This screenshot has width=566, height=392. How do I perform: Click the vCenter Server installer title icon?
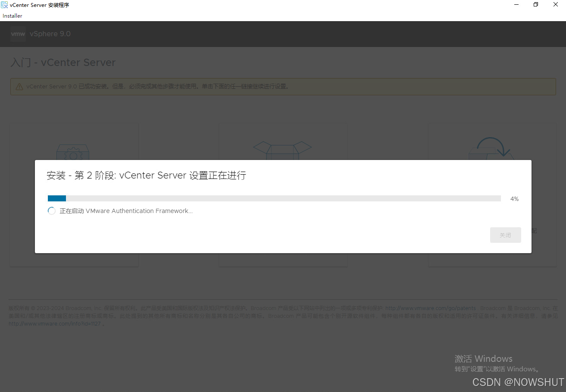(5, 5)
